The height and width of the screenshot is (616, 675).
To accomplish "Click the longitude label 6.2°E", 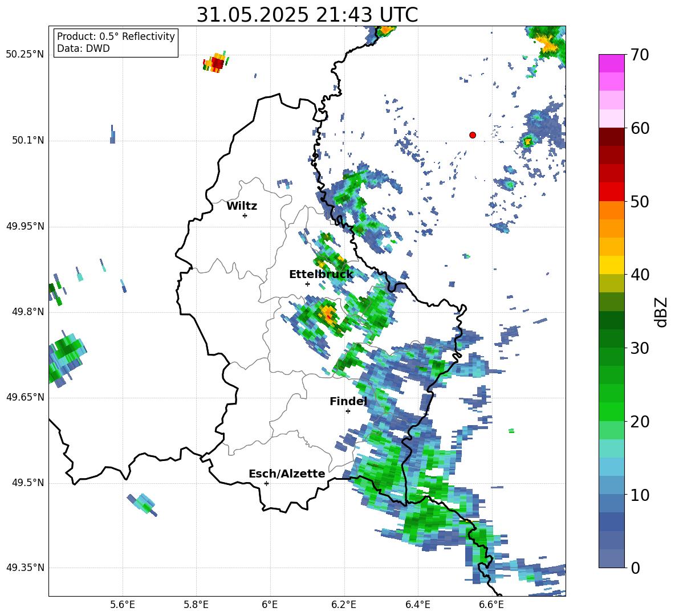I will click(x=344, y=605).
